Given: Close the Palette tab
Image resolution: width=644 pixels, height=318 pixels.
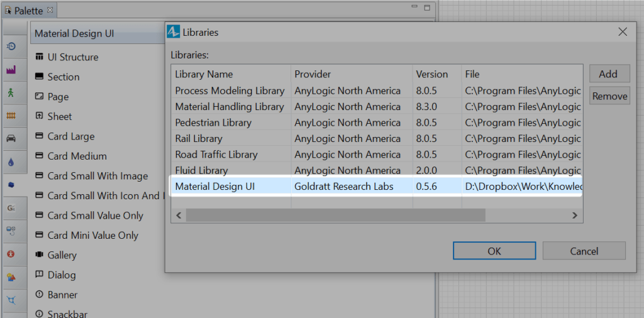Looking at the screenshot, I should 50,9.
